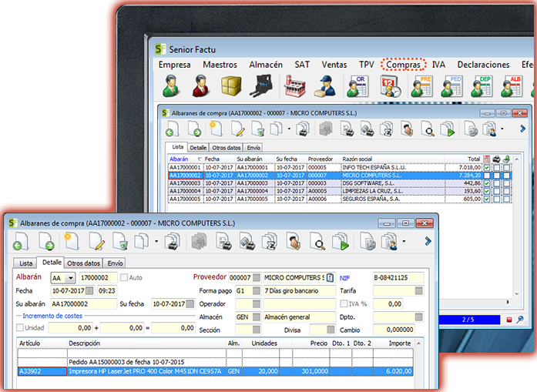This screenshot has width=537, height=392.
Task: Click the blue 2/5 progress bar
Action: 469,320
